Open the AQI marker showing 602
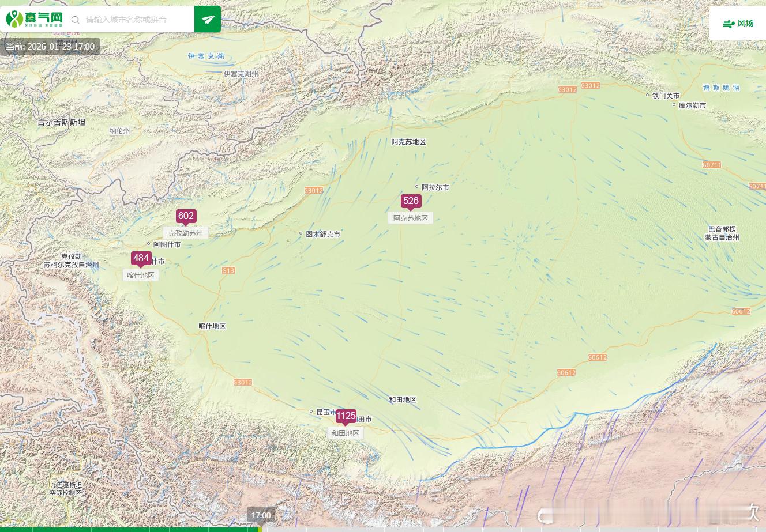This screenshot has height=532, width=766. tap(186, 217)
